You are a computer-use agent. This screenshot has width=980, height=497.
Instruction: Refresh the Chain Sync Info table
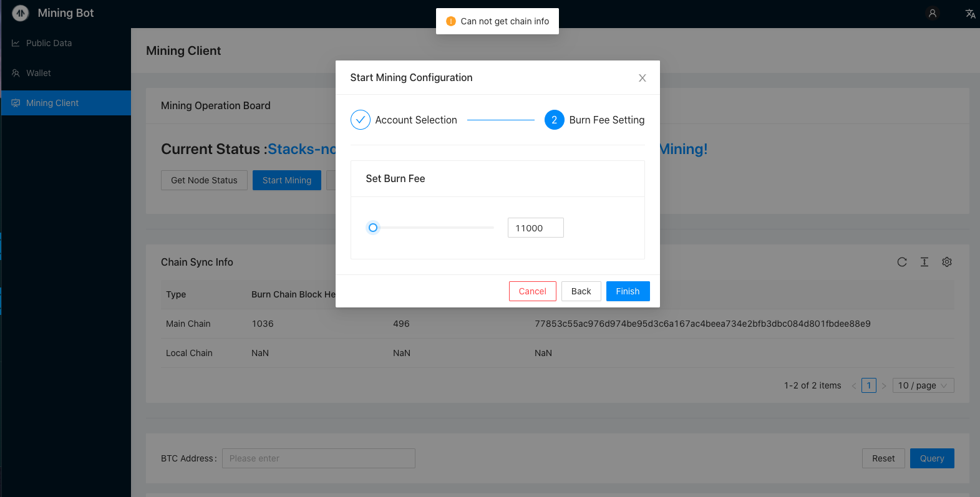click(x=902, y=262)
